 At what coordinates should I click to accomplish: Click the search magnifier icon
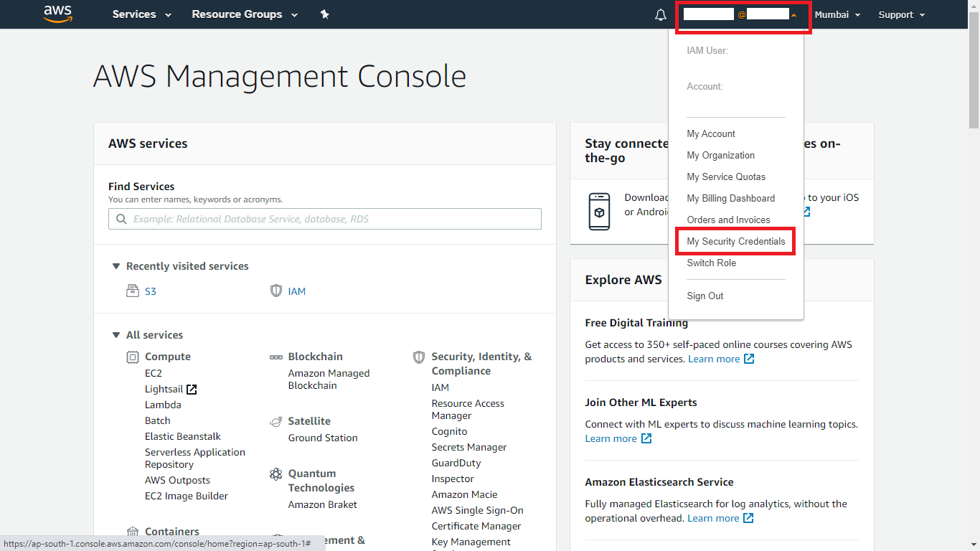coord(120,219)
